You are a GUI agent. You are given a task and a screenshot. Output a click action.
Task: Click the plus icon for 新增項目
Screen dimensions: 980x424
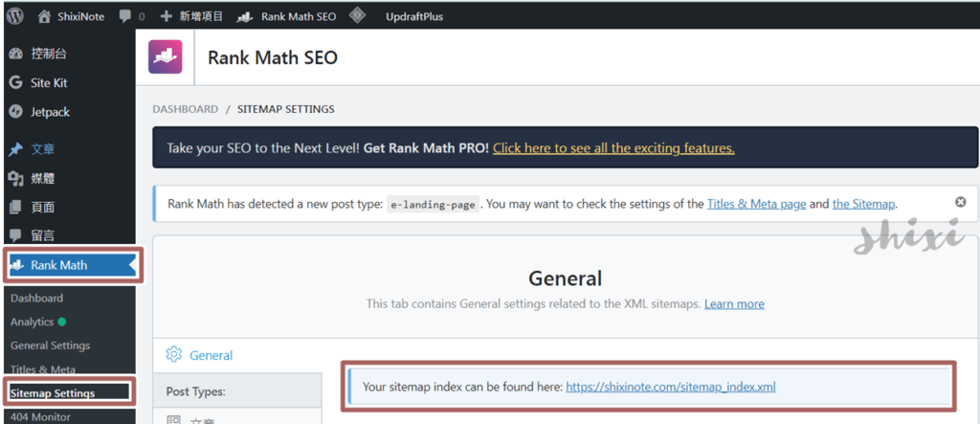pyautogui.click(x=167, y=16)
